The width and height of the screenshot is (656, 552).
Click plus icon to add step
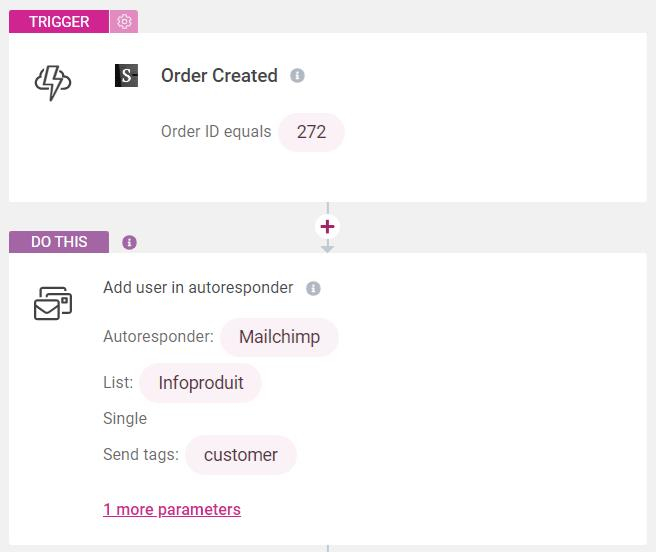(x=327, y=227)
